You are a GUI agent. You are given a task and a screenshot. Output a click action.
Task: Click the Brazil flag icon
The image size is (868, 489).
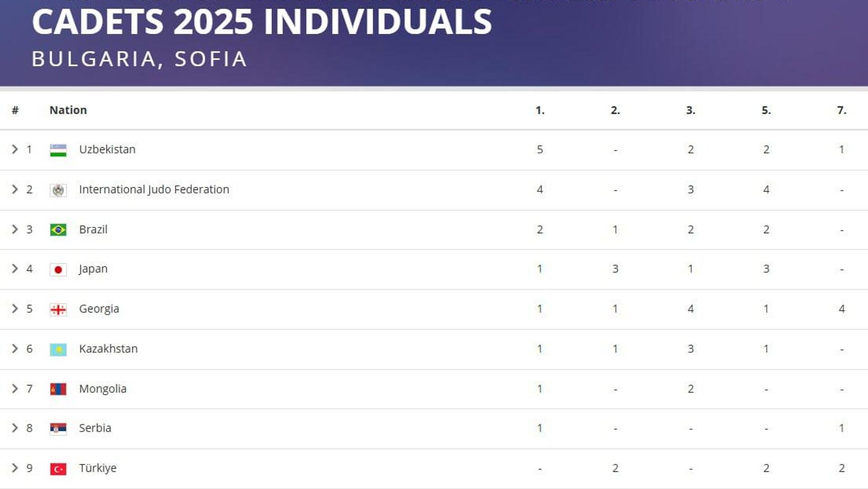(x=58, y=230)
